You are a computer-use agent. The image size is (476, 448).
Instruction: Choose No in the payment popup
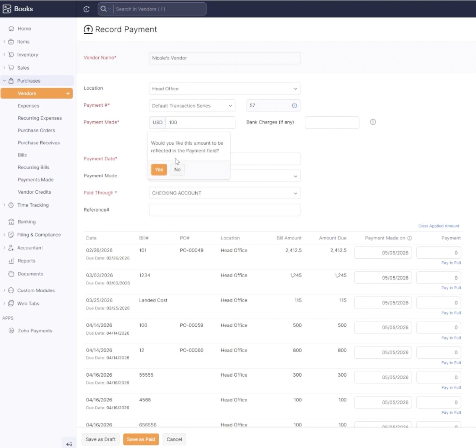tap(177, 169)
